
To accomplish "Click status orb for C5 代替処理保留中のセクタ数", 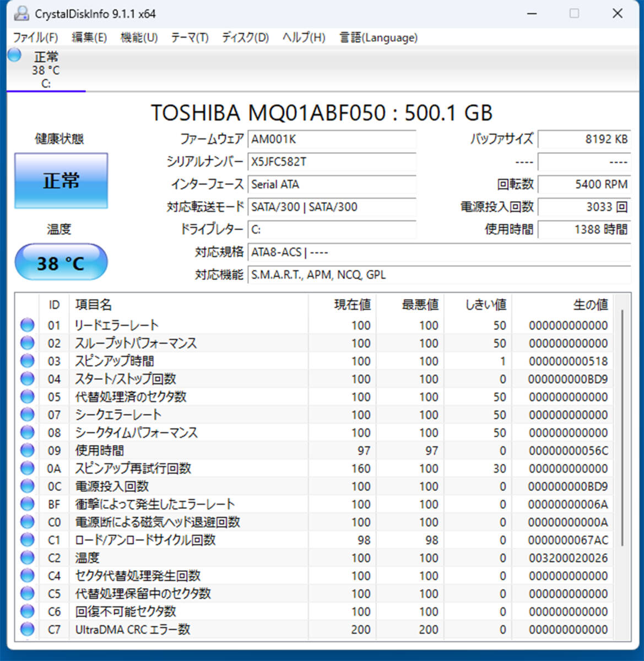I will pos(27,594).
